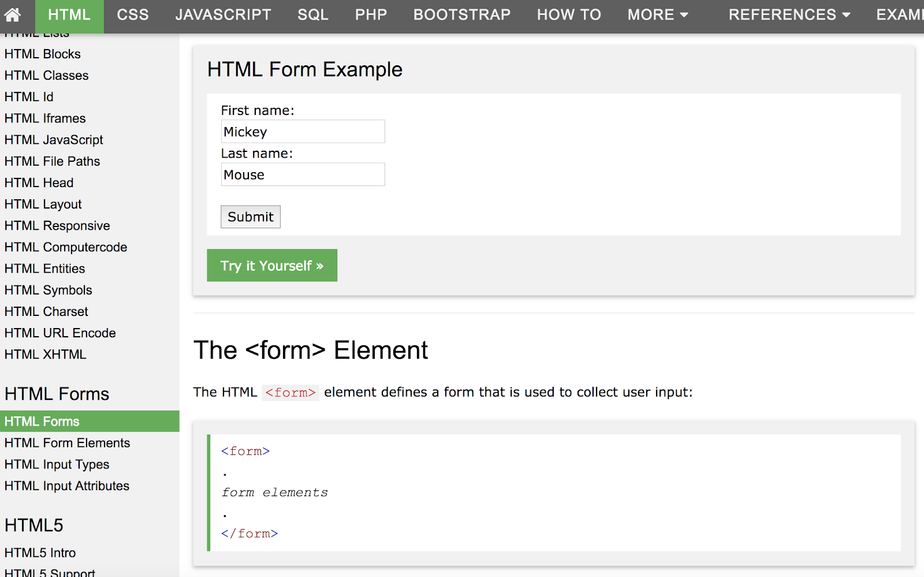
Task: Open the HTML5 Intro page
Action: click(x=40, y=552)
